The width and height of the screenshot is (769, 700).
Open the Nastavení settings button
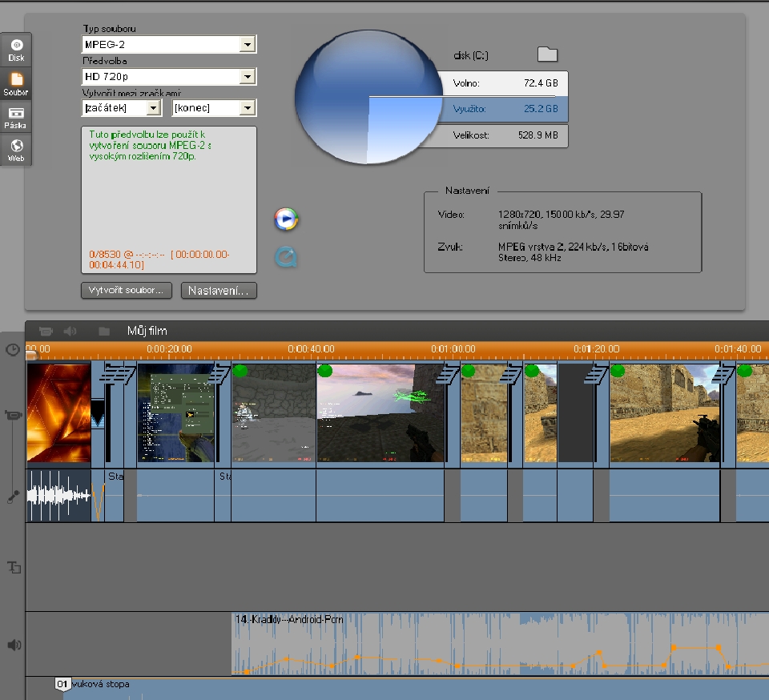click(x=219, y=291)
